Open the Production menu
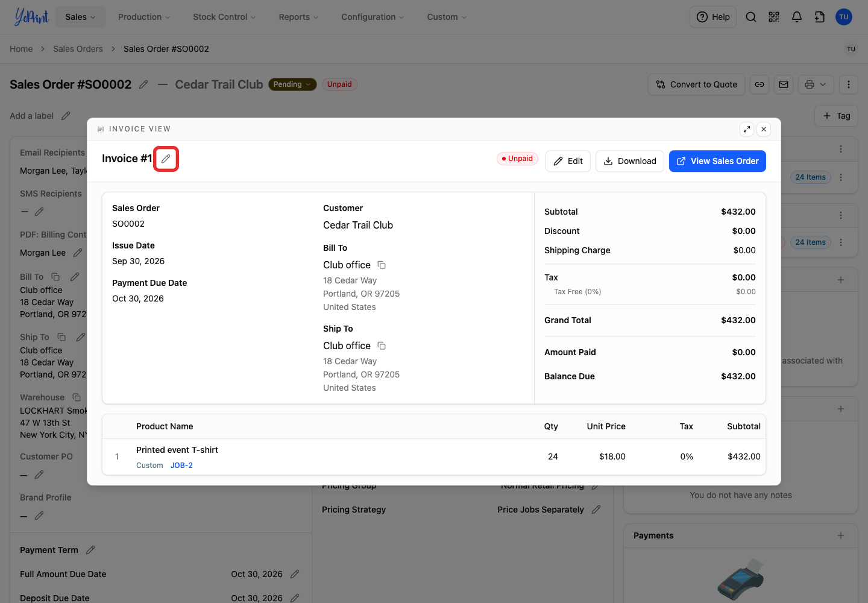 click(x=144, y=17)
